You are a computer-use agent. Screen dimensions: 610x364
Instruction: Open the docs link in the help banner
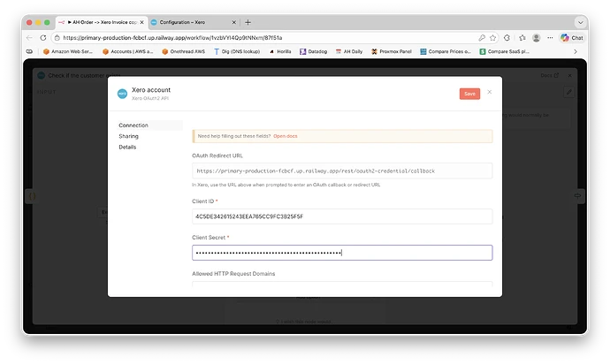coord(285,136)
